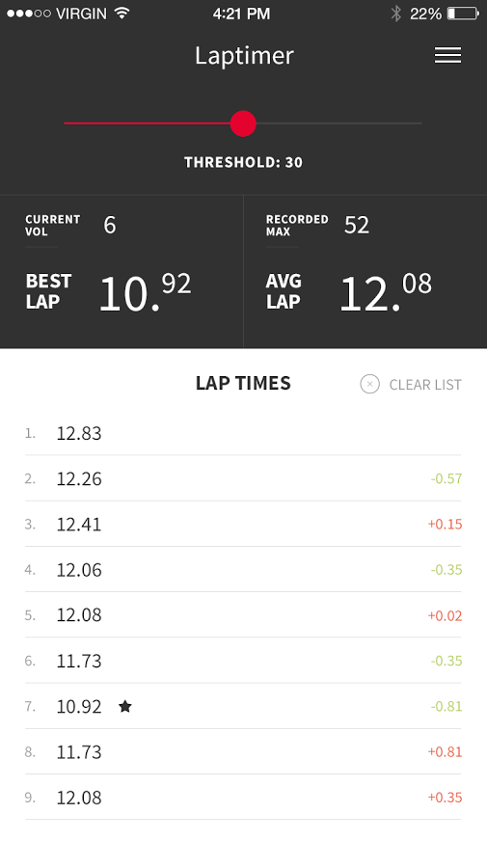Select lap 2 time 12.26
487x868 pixels.
pos(79,478)
